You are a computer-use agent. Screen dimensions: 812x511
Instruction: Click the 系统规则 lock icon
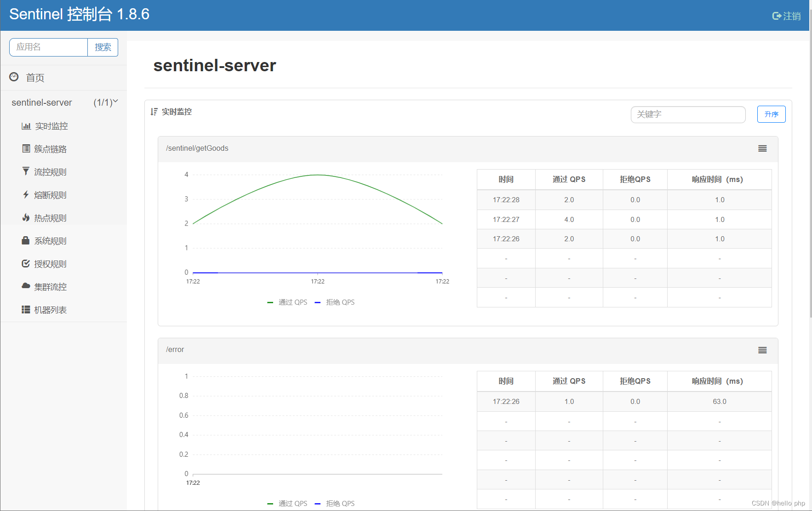click(x=26, y=240)
